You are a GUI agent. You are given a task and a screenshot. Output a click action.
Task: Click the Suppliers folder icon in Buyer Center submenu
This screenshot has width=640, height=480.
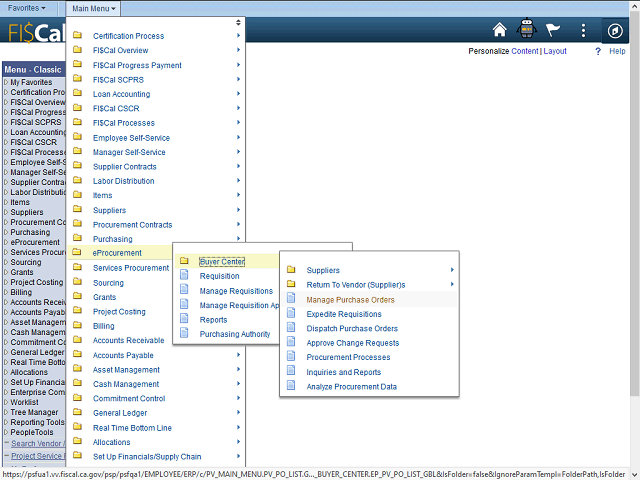[x=291, y=270]
